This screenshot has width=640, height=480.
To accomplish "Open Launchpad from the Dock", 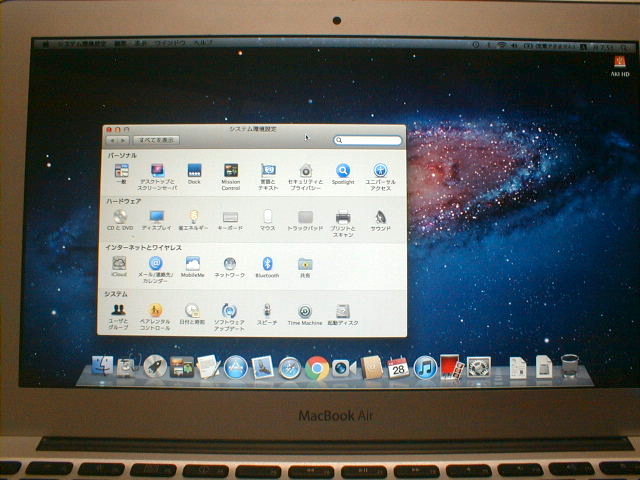I will click(x=155, y=366).
